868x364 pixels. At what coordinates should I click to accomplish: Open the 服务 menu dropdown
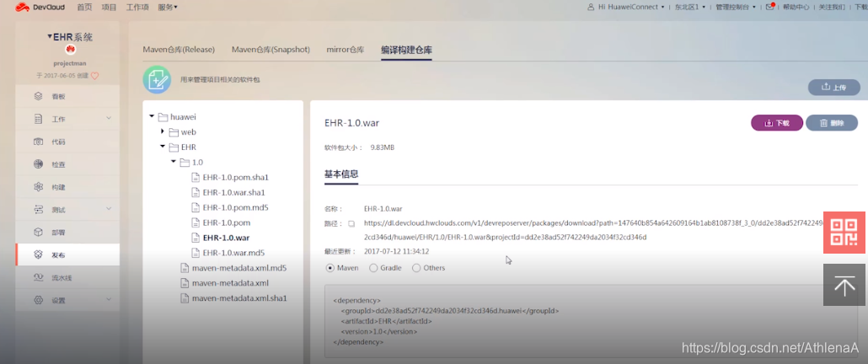[168, 8]
